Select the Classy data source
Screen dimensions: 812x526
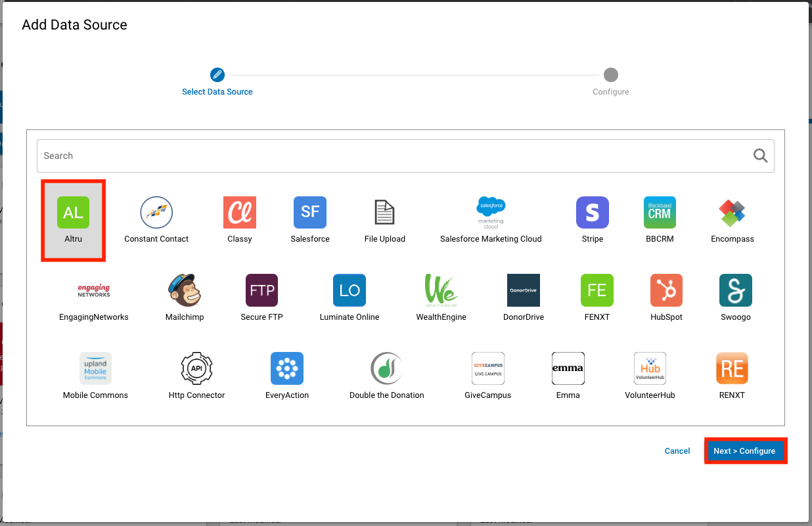239,212
